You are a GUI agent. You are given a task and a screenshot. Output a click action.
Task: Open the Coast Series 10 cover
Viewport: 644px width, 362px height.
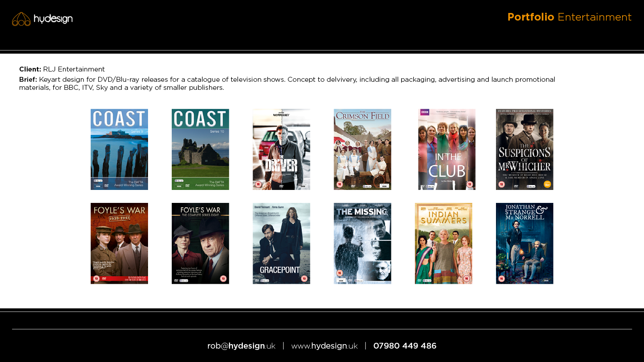pyautogui.click(x=200, y=149)
